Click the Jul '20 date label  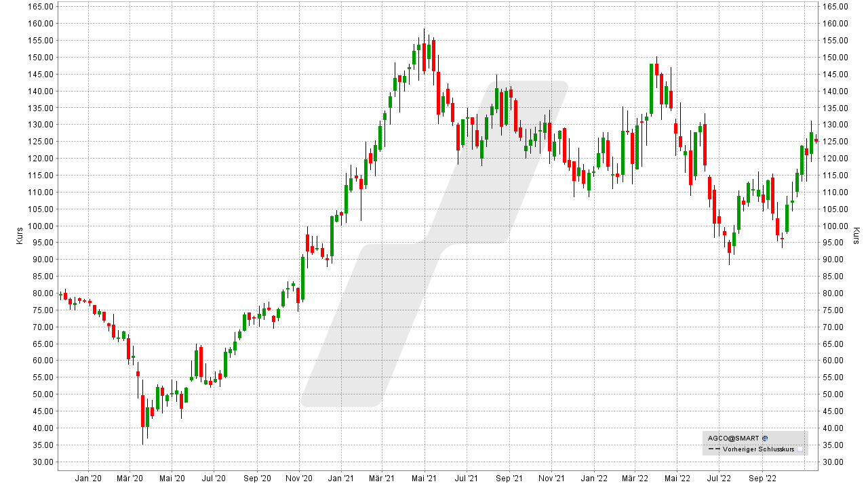pyautogui.click(x=214, y=478)
